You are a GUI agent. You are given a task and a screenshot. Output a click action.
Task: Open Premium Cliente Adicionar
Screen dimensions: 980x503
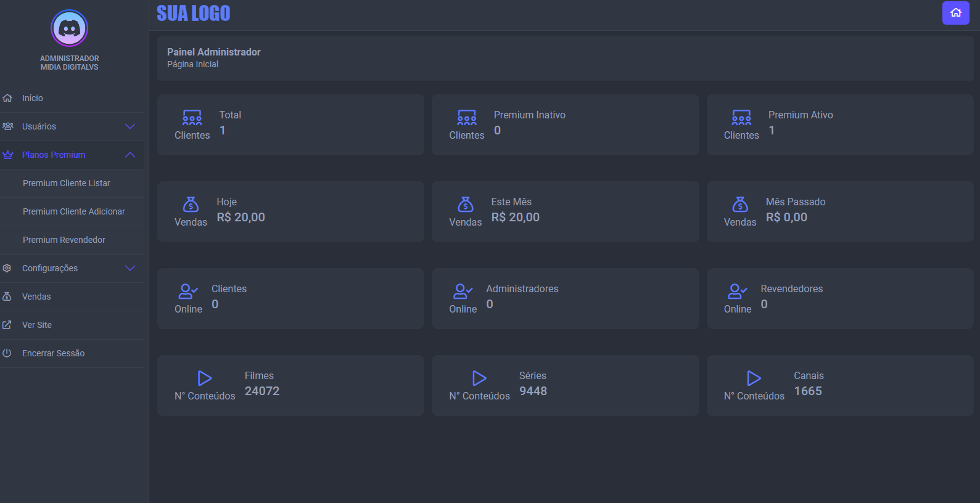74,211
